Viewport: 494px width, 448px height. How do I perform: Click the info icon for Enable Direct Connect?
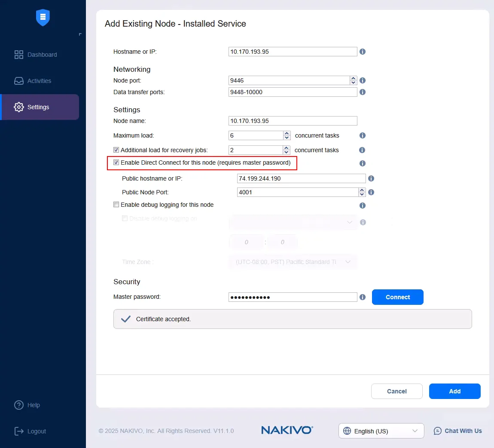click(x=363, y=163)
